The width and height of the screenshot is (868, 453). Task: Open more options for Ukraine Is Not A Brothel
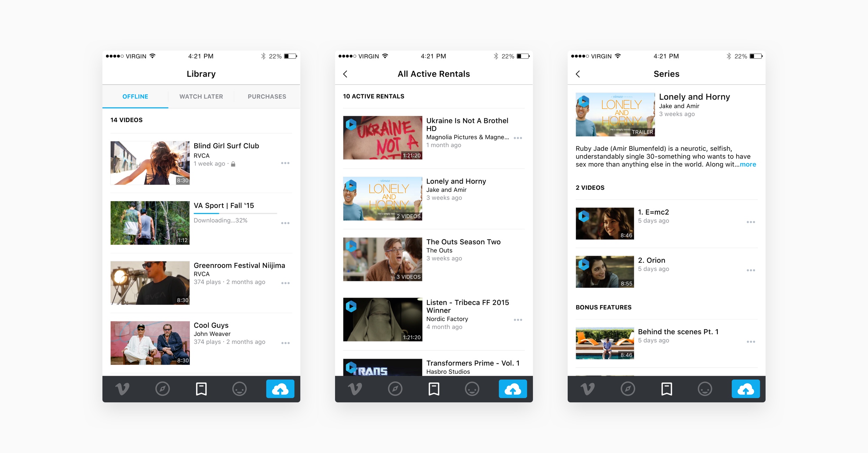tap(518, 138)
